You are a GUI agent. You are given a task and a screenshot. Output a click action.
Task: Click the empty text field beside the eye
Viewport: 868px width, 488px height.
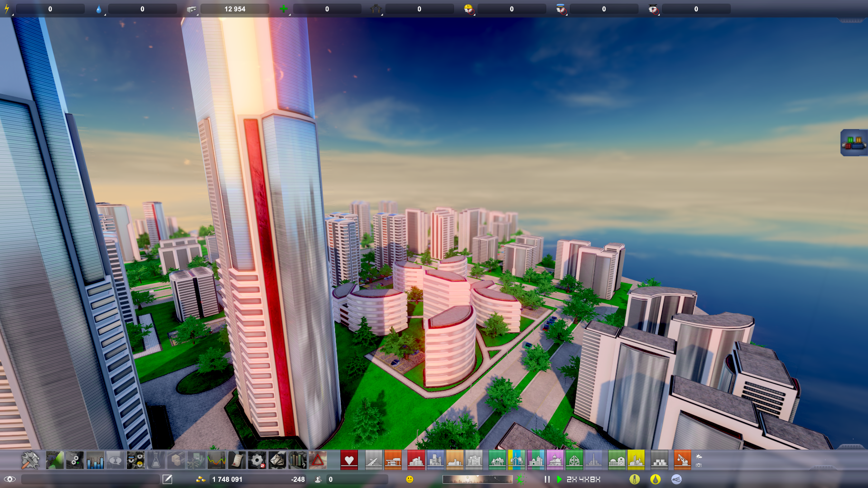[90, 479]
